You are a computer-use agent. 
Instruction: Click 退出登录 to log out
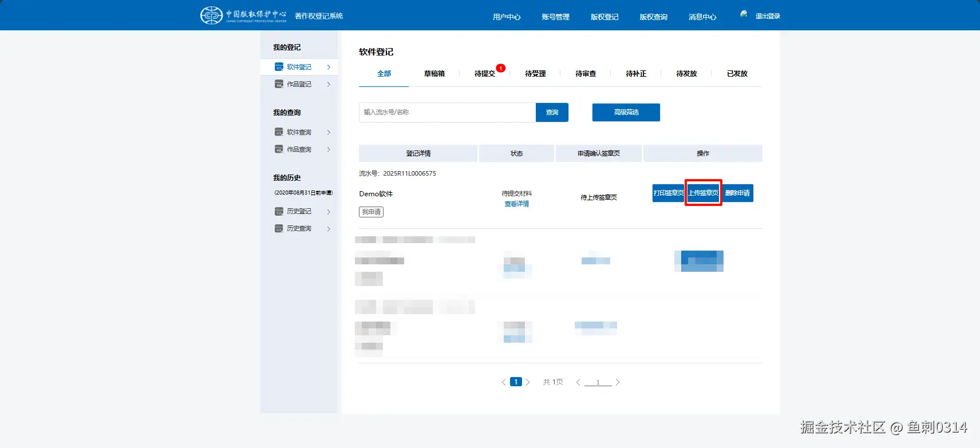(x=768, y=16)
